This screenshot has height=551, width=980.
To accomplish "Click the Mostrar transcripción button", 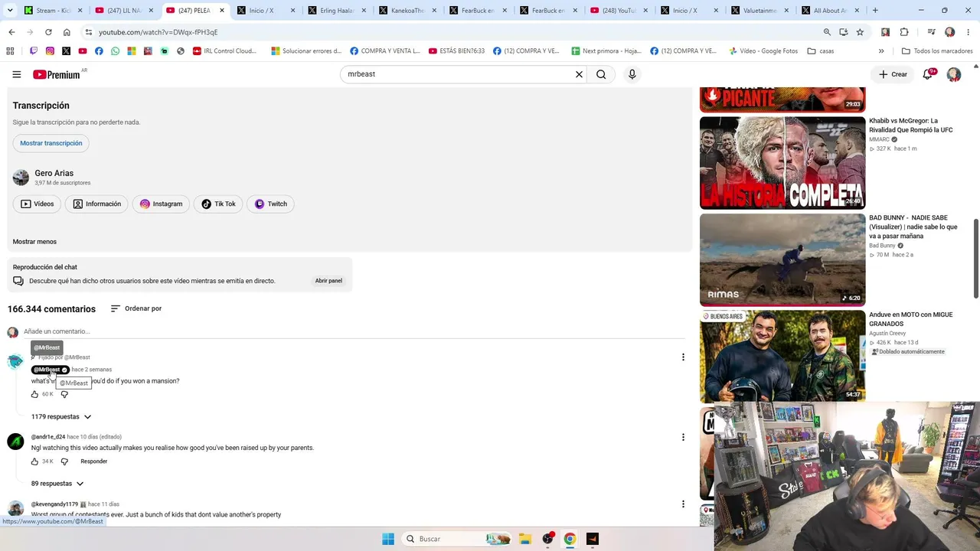I will 51,143.
